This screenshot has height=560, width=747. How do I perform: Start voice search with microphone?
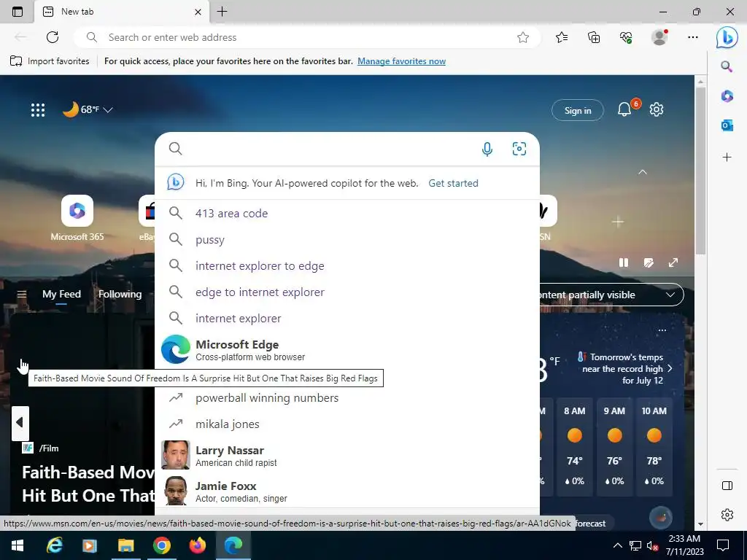coord(487,149)
